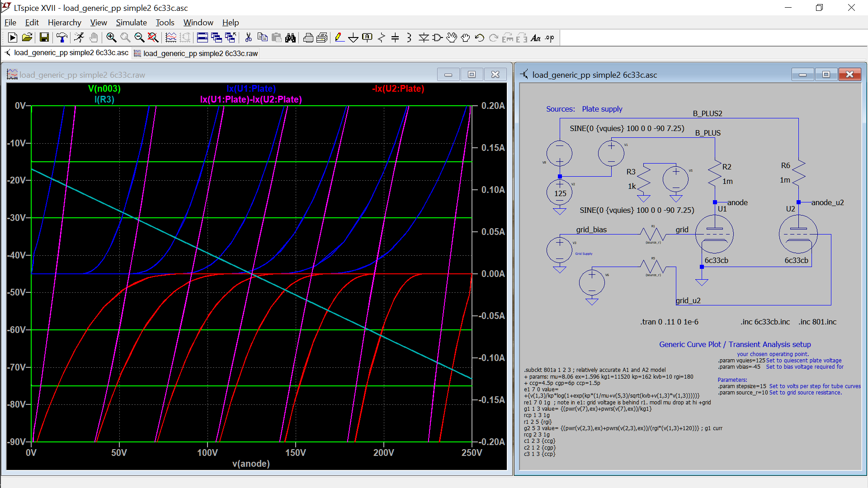
Task: Open the Tools menu
Action: tap(165, 22)
